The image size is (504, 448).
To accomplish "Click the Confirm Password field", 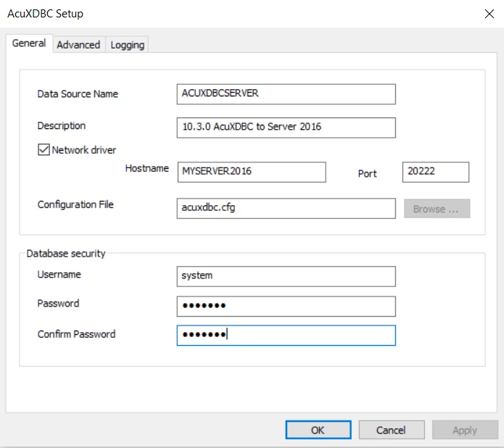I will click(286, 336).
